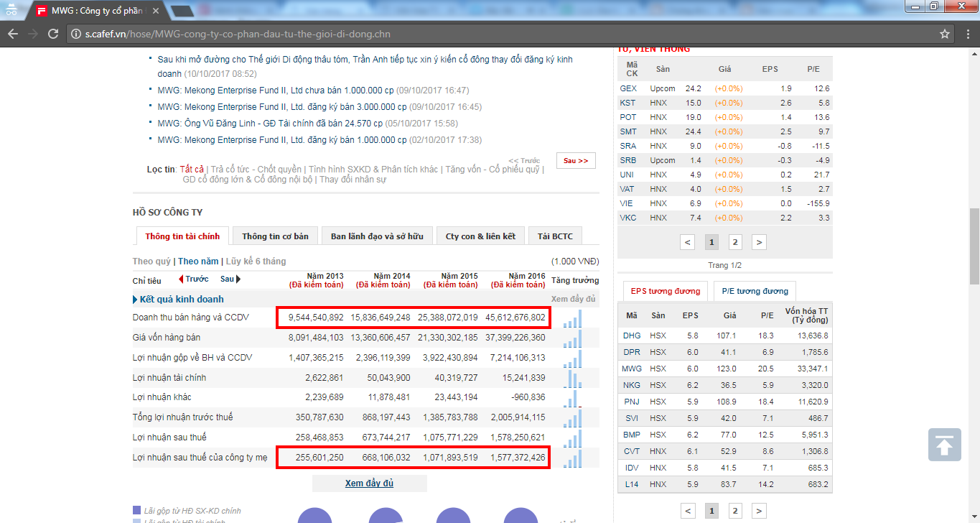The width and height of the screenshot is (980, 523).
Task: Go to page 2 of the upper stock list
Action: click(x=735, y=242)
